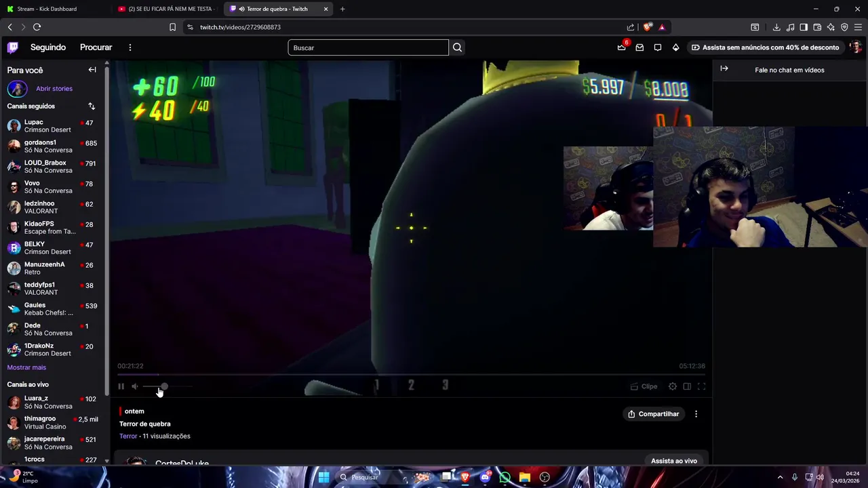Open Luara_z live channel
The width and height of the screenshot is (868, 488).
coord(53,403)
